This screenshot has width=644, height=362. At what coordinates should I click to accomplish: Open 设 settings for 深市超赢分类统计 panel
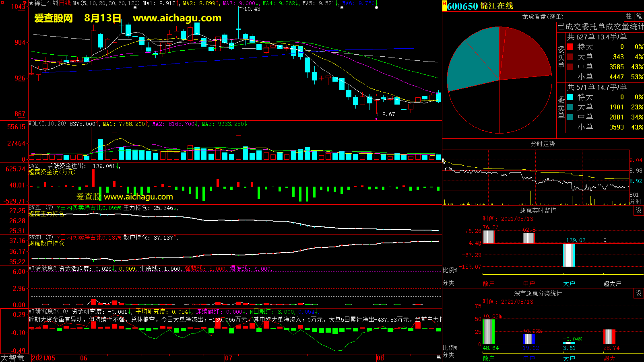638,293
